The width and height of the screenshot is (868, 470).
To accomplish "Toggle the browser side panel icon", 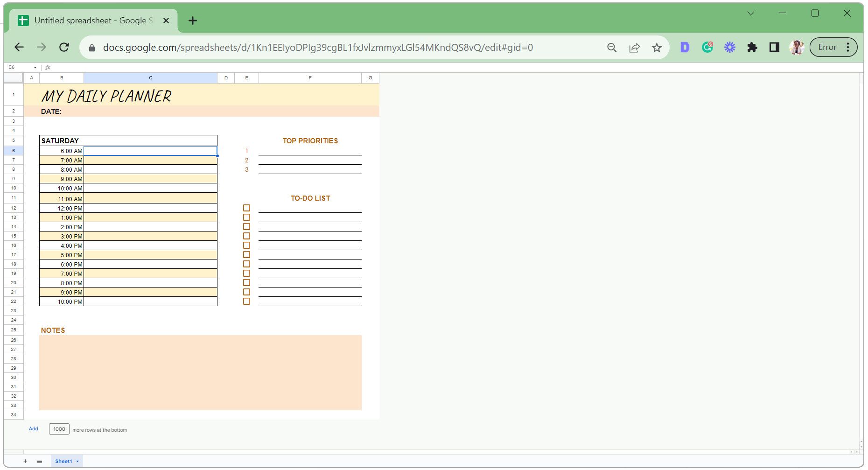I will pyautogui.click(x=774, y=47).
